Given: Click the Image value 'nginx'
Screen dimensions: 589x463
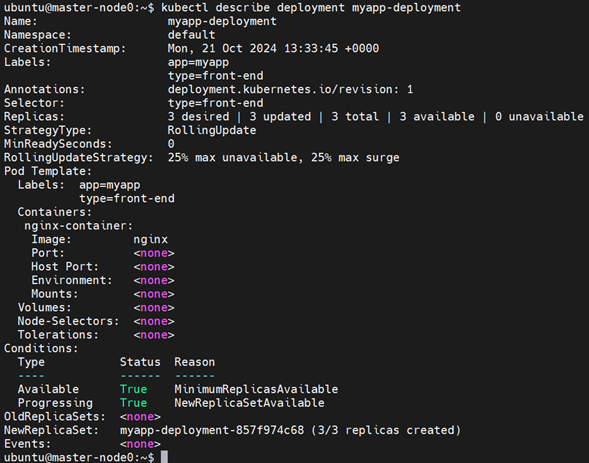Looking at the screenshot, I should tap(150, 240).
